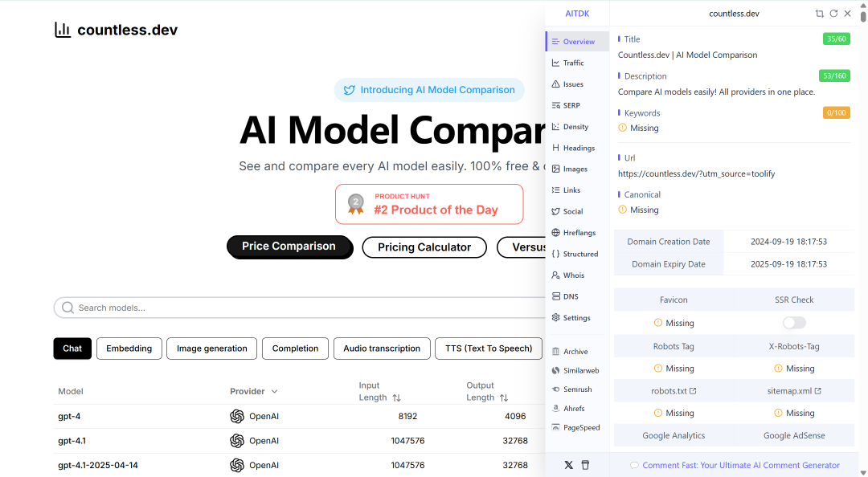Screen dimensions: 868x477
Task: Click the refresh icon in the AITDK header
Action: coord(833,14)
